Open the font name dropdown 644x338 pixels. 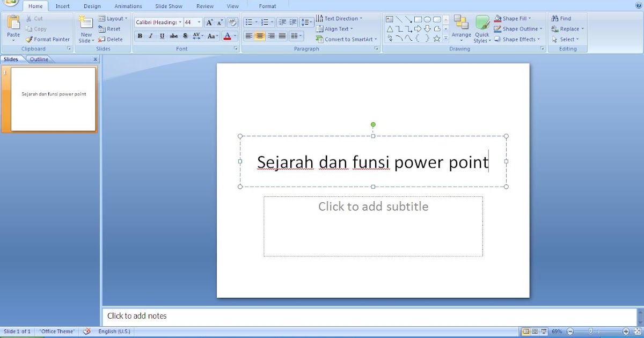pyautogui.click(x=180, y=22)
